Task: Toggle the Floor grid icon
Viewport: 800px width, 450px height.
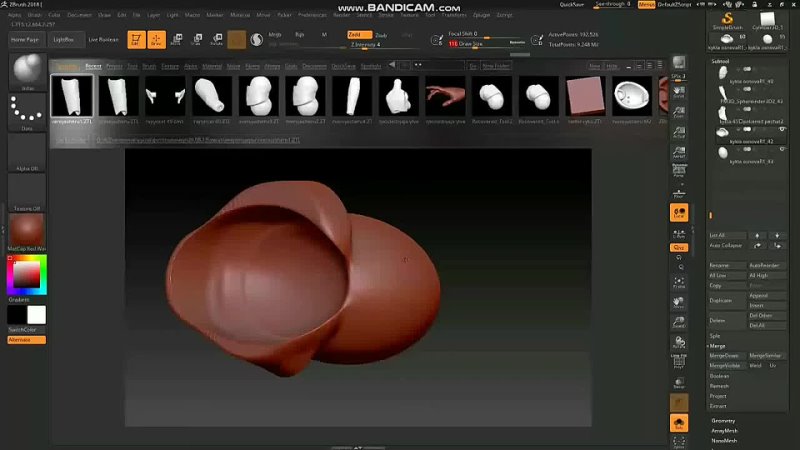Action: click(679, 193)
